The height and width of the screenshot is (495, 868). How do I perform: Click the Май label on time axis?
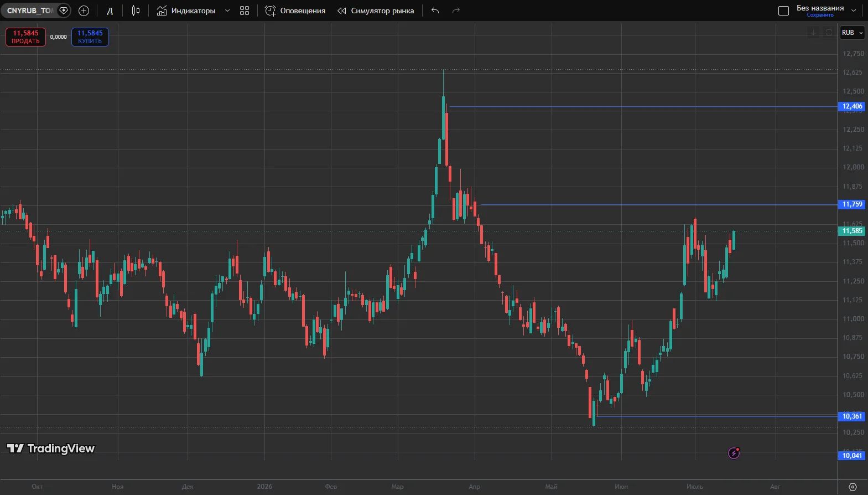[x=551, y=487]
